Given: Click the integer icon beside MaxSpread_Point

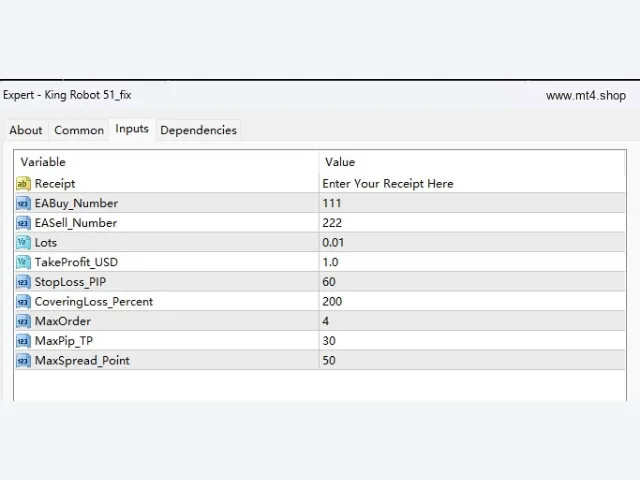Looking at the screenshot, I should [x=23, y=360].
